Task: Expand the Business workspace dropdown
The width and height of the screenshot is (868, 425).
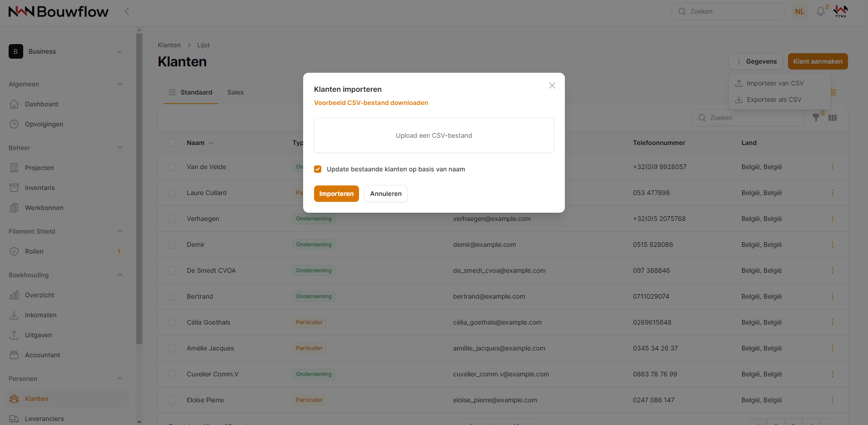Action: point(120,52)
